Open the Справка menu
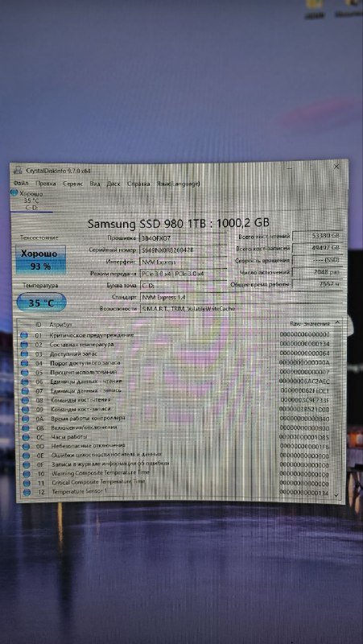Image resolution: width=363 pixels, height=644 pixels. pos(138,184)
